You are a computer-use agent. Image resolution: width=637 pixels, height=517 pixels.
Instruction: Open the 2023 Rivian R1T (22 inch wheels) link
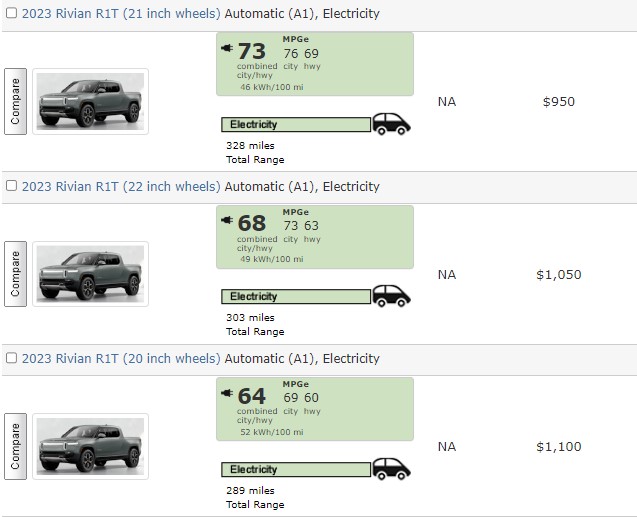coord(121,187)
